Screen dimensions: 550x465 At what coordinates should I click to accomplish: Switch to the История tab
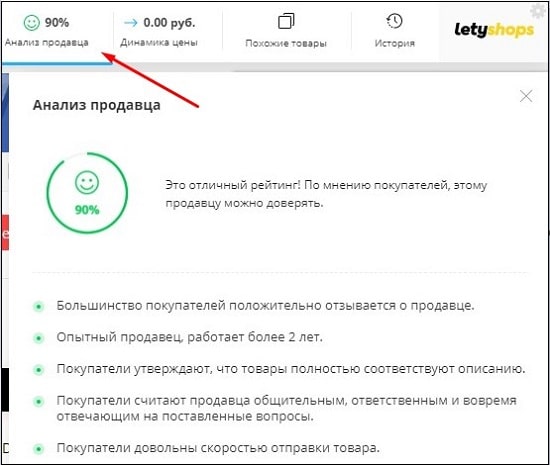395,33
